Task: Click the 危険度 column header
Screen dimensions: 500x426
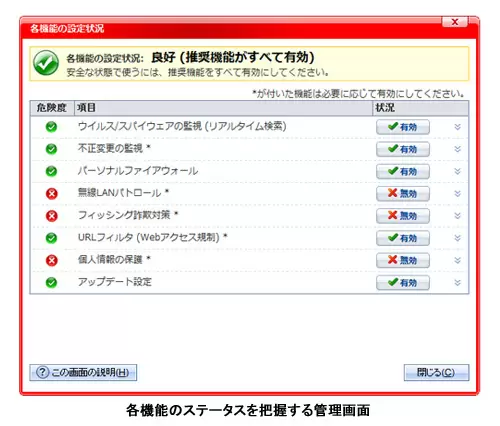Action: click(52, 108)
